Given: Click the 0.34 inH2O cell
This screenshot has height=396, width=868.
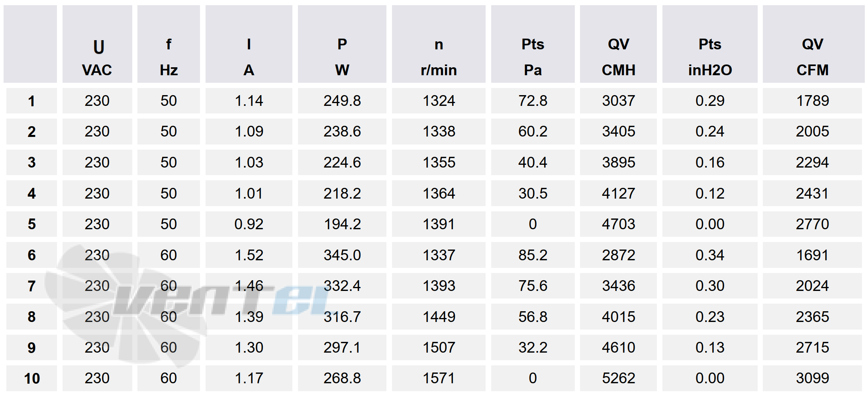Looking at the screenshot, I should (x=710, y=255).
